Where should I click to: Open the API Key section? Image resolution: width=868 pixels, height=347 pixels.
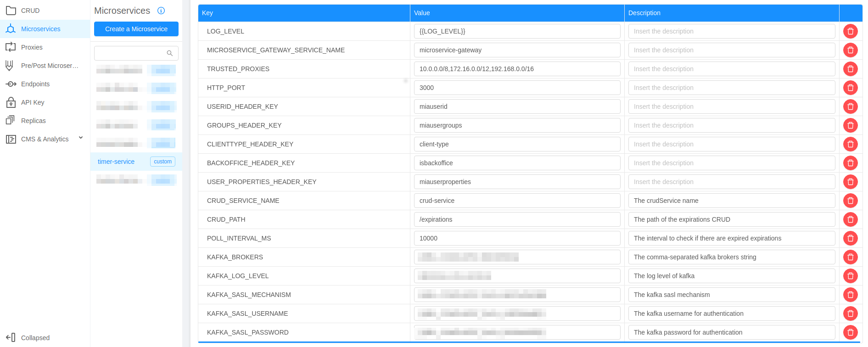(x=45, y=102)
